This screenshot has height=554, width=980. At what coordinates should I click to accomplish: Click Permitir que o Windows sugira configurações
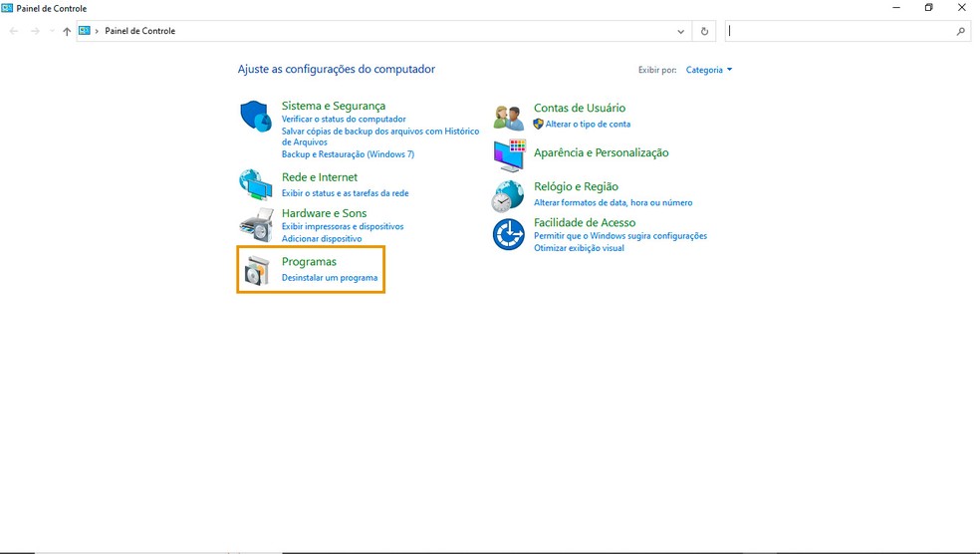click(620, 236)
